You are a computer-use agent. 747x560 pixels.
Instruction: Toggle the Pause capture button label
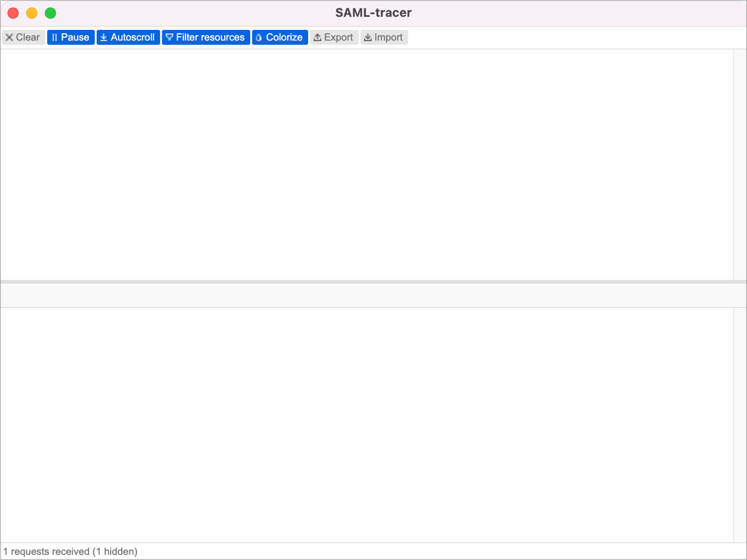75,37
